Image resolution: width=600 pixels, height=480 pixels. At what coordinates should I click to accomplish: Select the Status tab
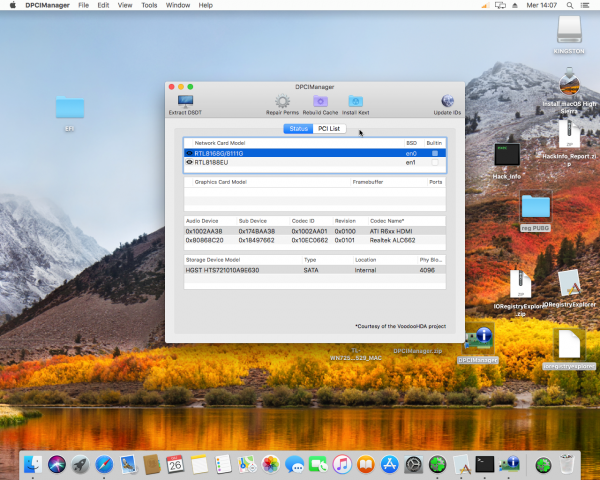tap(298, 129)
